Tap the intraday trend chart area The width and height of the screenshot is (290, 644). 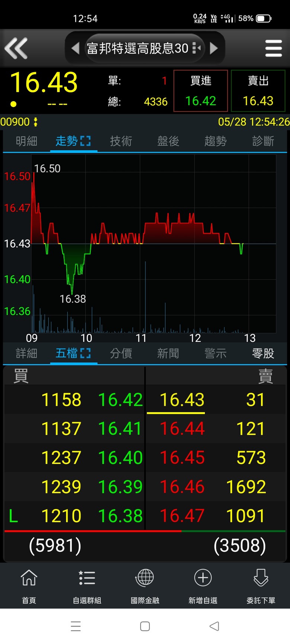coord(154,243)
